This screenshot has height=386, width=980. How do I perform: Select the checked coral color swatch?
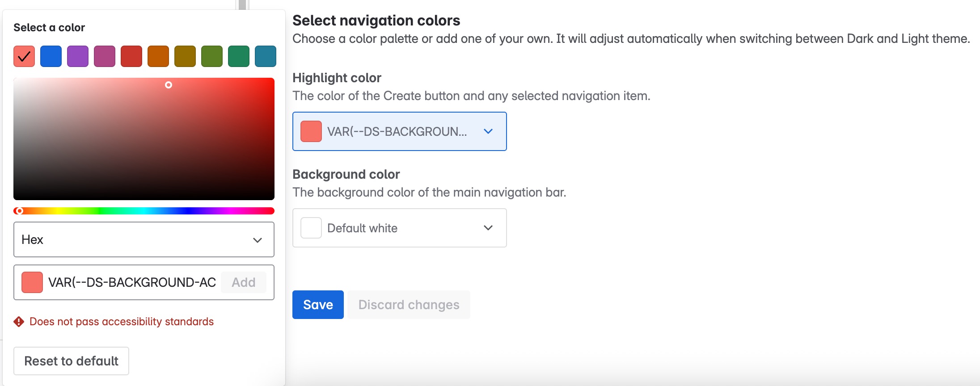coord(24,56)
